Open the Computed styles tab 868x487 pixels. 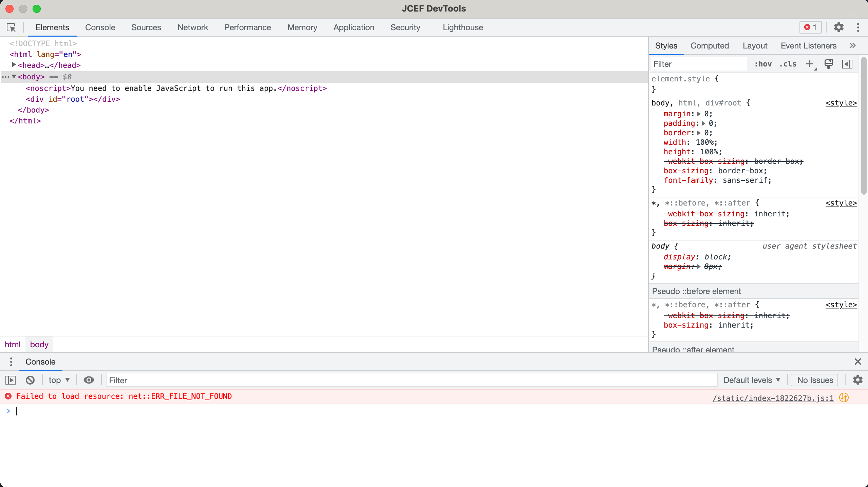click(710, 45)
